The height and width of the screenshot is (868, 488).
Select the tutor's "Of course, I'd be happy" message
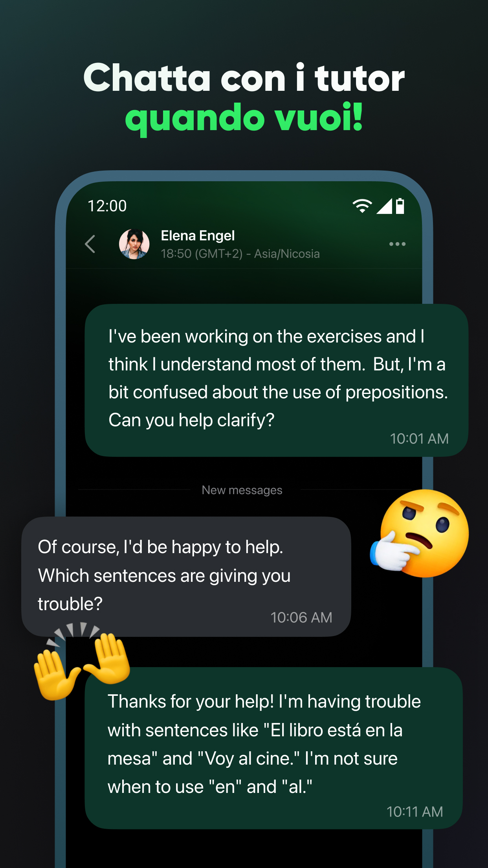pos(186,577)
